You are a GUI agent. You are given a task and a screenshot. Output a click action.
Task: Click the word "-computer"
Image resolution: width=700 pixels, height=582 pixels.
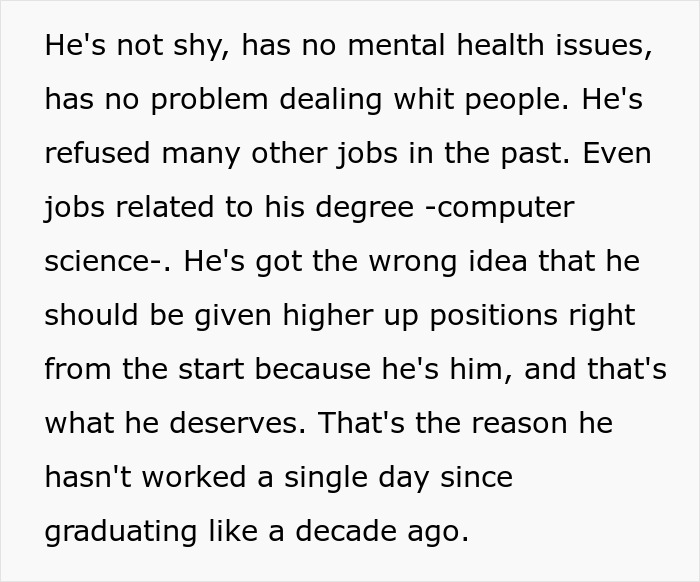505,208
